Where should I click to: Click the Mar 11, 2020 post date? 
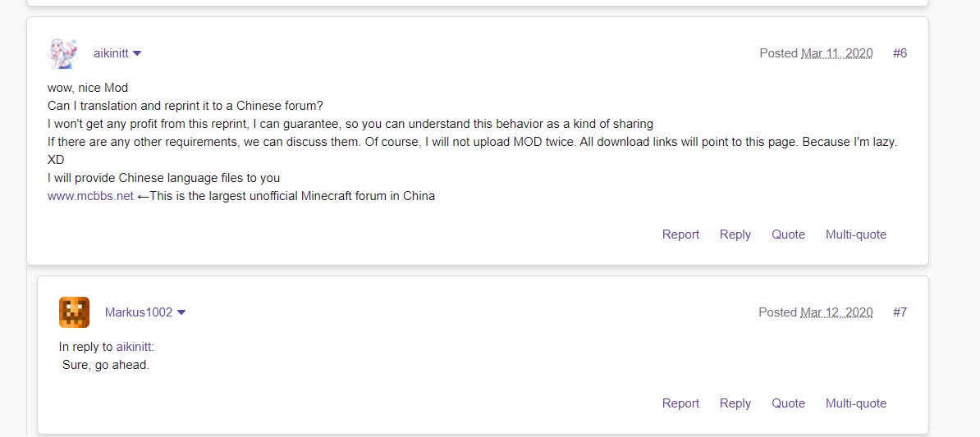pyautogui.click(x=836, y=53)
